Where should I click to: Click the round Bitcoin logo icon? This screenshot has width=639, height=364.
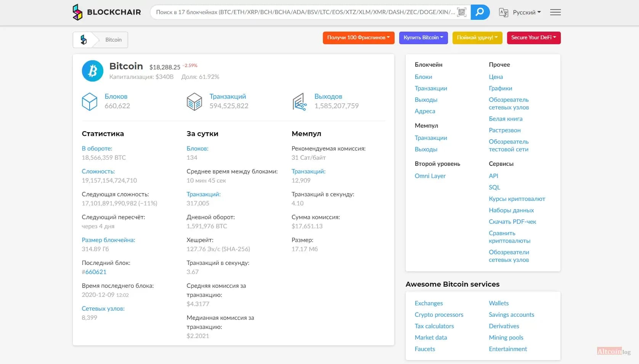(93, 71)
